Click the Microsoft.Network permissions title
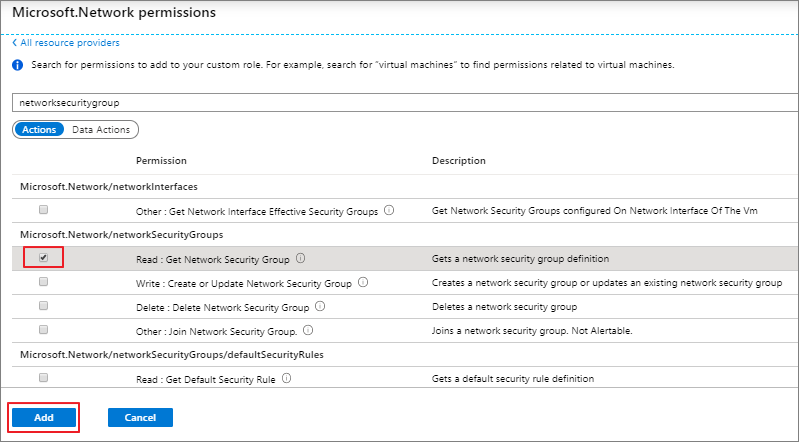Screen dimensions: 799x442 (x=114, y=13)
